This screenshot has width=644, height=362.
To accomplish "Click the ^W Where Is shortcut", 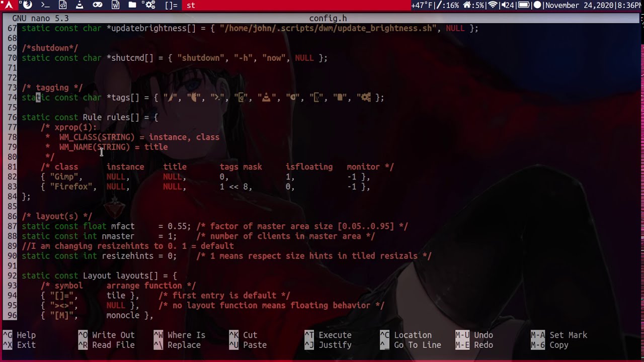I will point(180,335).
